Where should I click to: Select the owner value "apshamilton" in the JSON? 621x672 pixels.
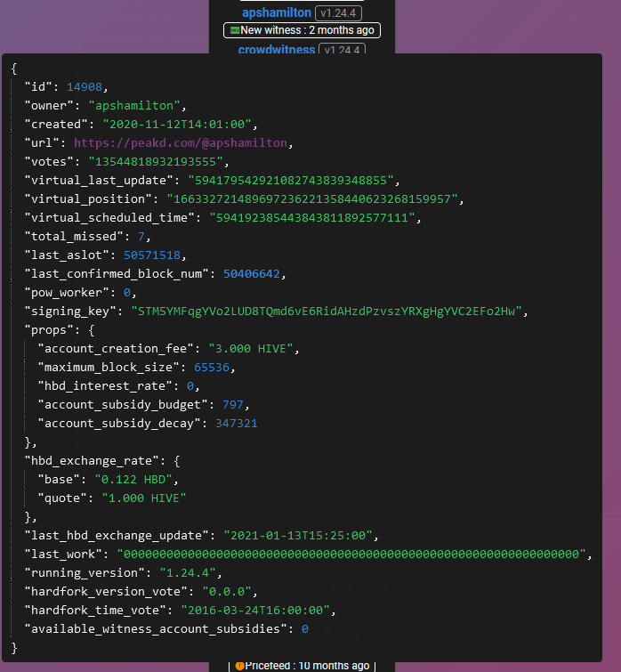coord(134,105)
